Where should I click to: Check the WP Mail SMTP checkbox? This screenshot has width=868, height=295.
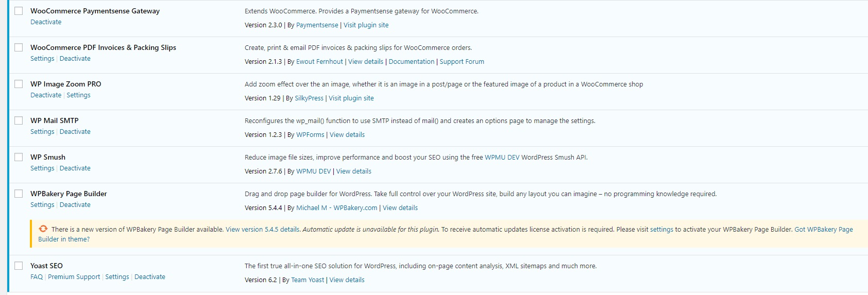(x=19, y=120)
